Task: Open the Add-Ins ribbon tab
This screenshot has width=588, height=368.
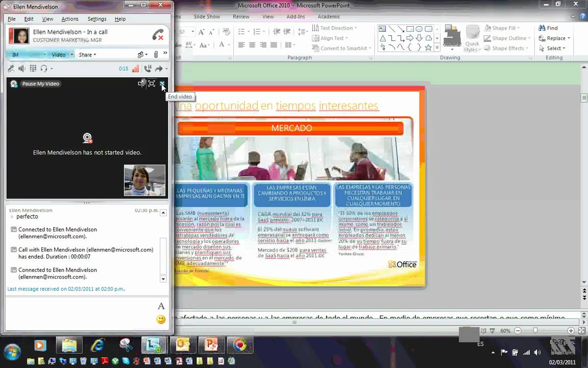Action: click(x=296, y=16)
